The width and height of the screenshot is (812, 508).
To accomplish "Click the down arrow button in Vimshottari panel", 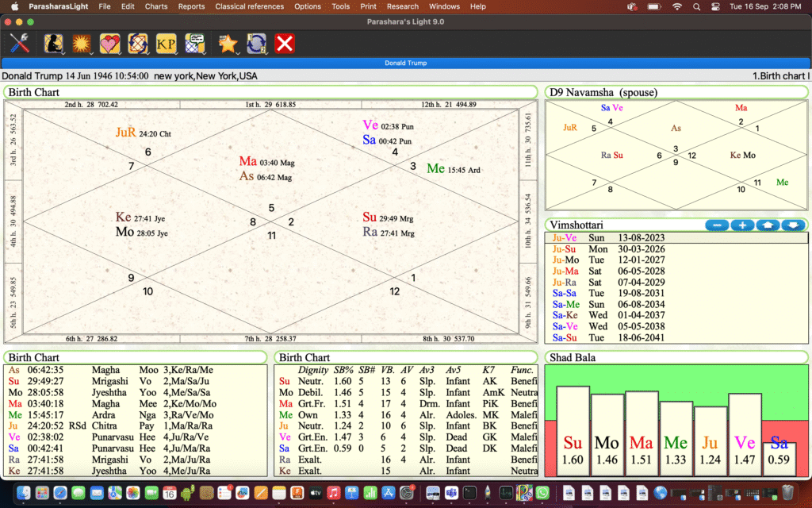I will pos(793,225).
